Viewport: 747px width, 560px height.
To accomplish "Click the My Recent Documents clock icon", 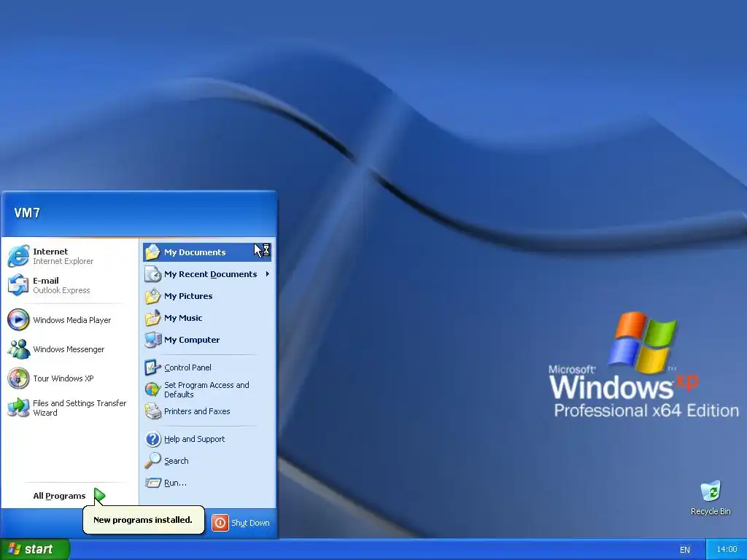I will tap(153, 274).
